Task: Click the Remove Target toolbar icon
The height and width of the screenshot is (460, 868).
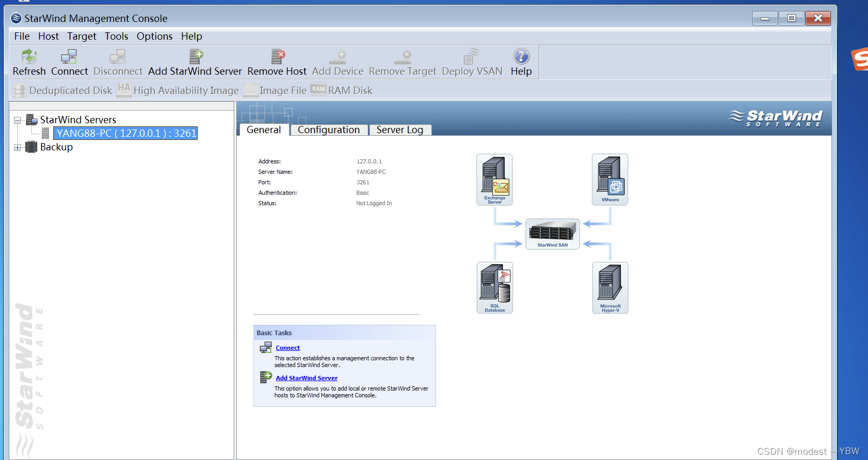Action: [x=403, y=56]
